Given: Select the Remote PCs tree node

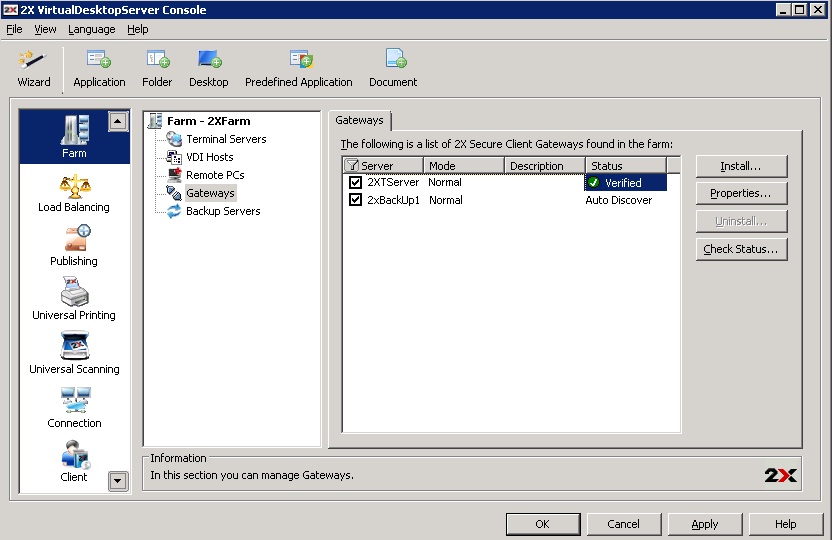Looking at the screenshot, I should (x=215, y=175).
